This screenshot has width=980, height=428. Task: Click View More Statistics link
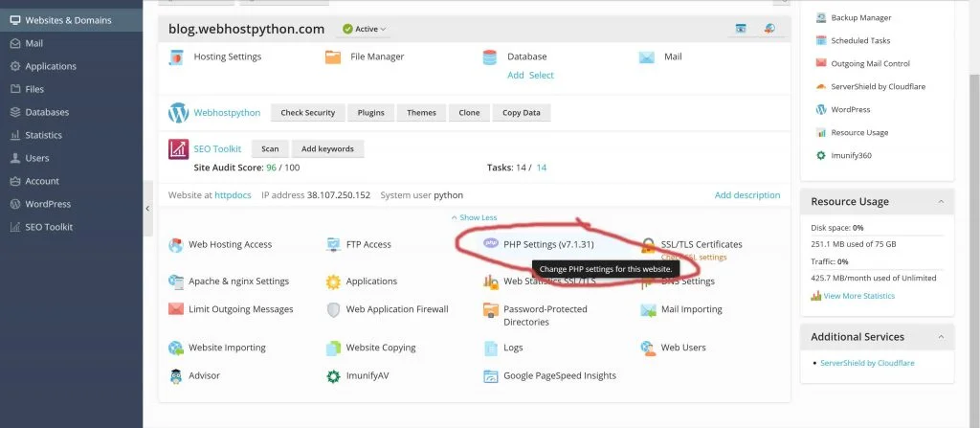(x=858, y=296)
